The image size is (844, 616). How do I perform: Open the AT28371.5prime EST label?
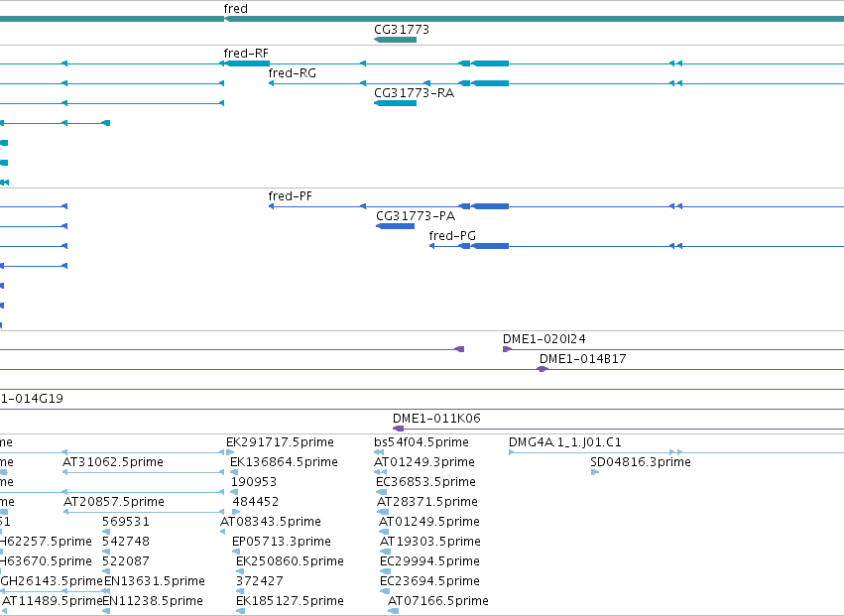pos(427,502)
